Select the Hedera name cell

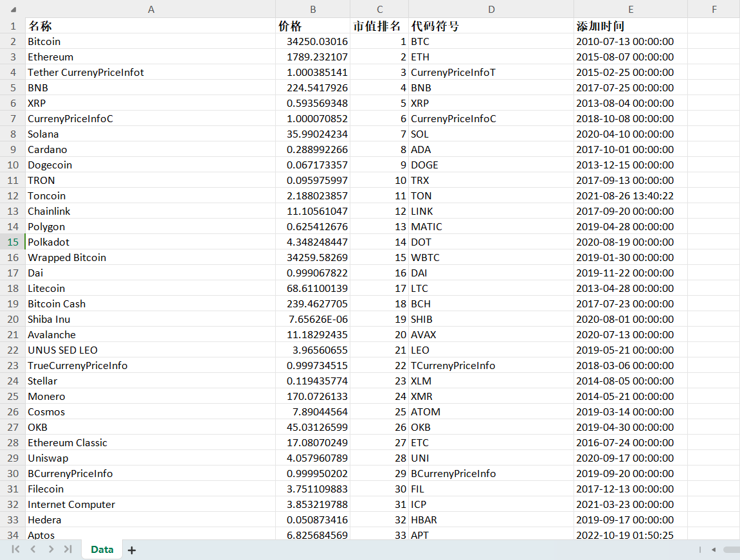click(x=150, y=520)
